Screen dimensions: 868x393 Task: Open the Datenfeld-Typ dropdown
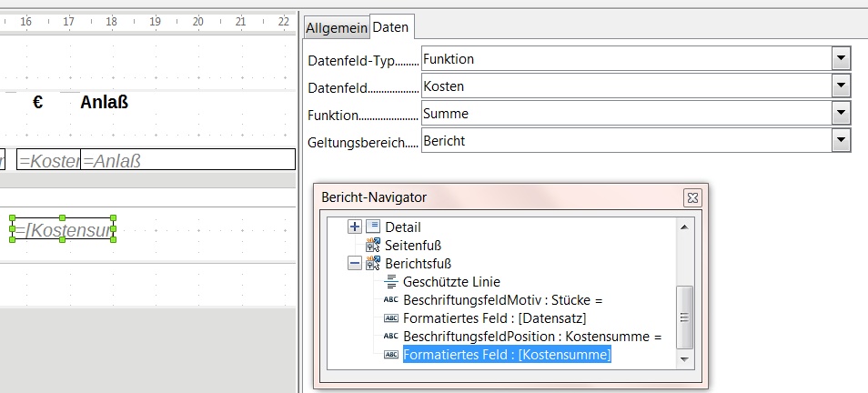841,59
